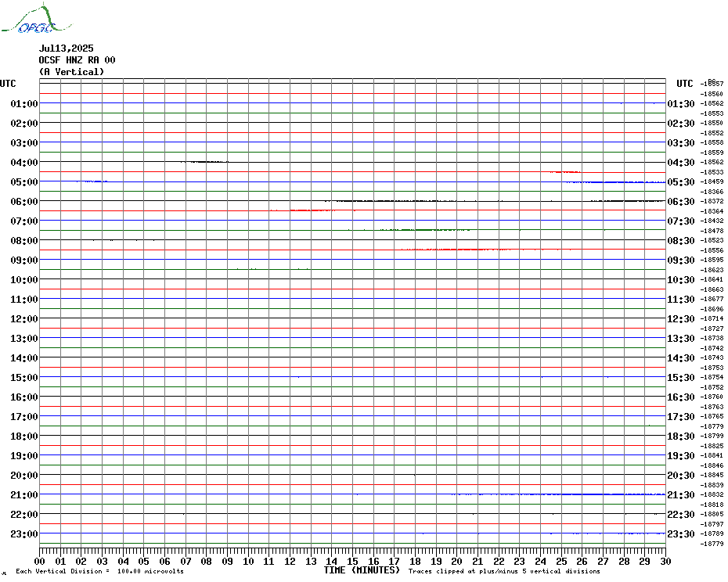The image size is (728, 582).
Task: Click the Each Vertical Division scale note
Action: [100, 571]
